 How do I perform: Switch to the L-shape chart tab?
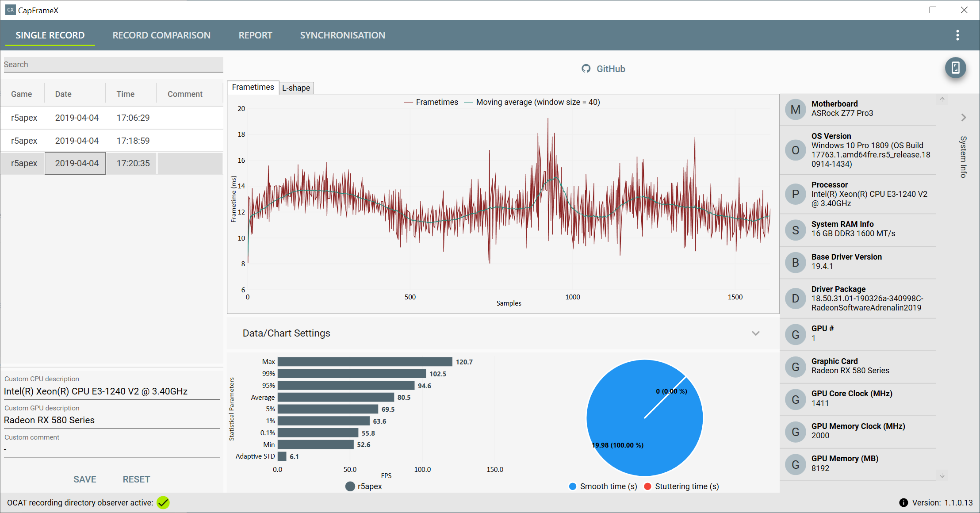point(296,88)
